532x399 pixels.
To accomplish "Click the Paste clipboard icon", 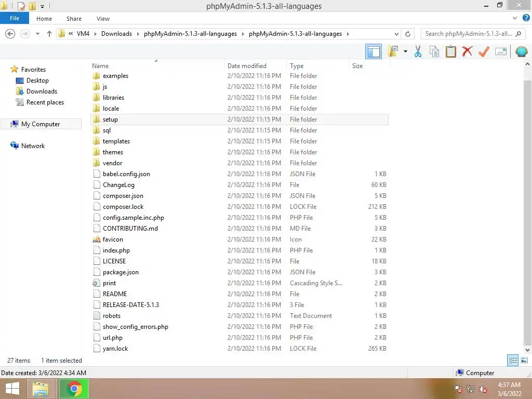I will point(450,51).
